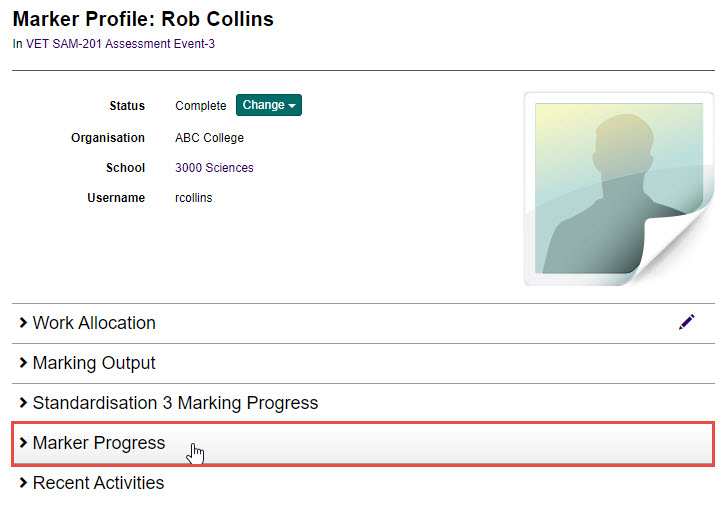Open the 3000 Sciences school link
This screenshot has height=507, width=725.
pyautogui.click(x=214, y=168)
